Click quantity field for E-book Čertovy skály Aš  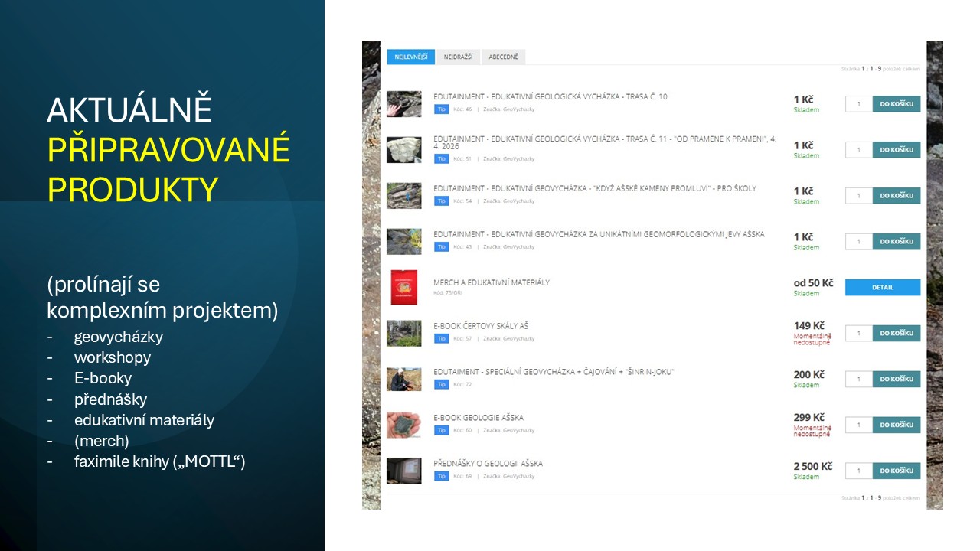click(x=859, y=333)
